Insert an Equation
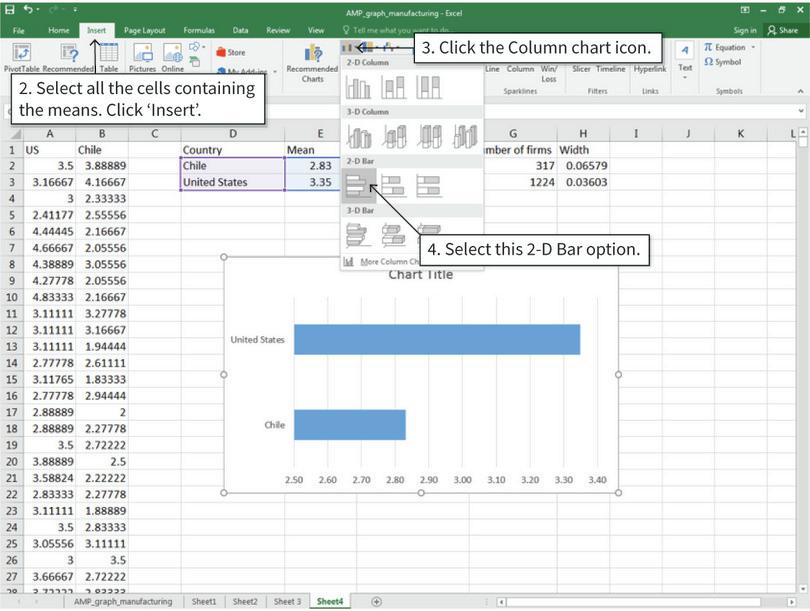Screen dimensions: 810x611 (x=727, y=47)
